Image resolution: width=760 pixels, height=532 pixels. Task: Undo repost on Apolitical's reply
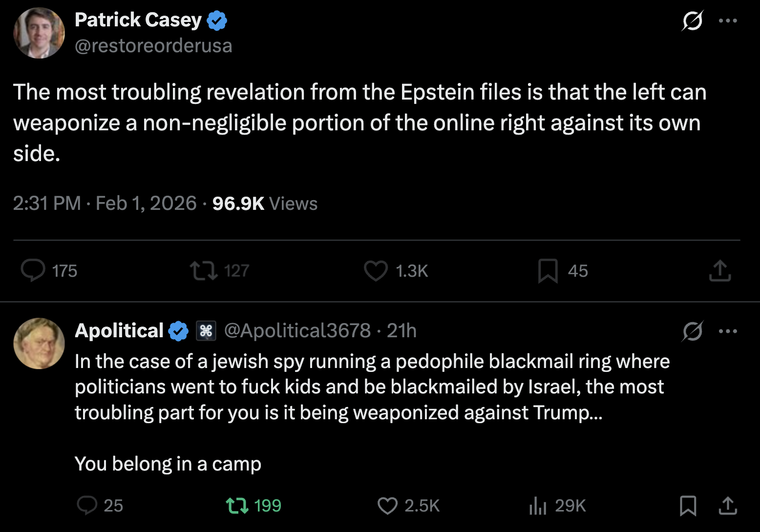pyautogui.click(x=237, y=506)
